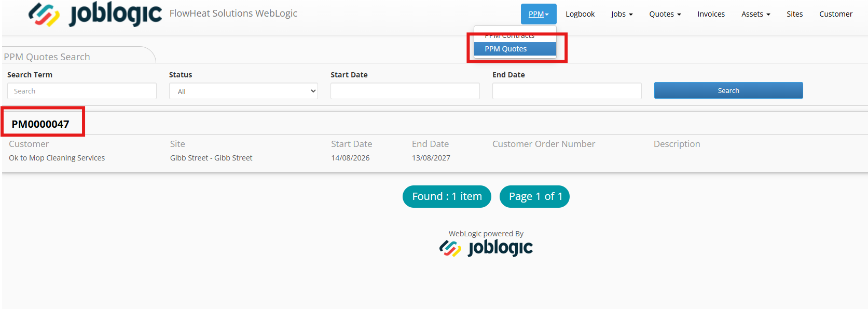Go to Invoices
The height and width of the screenshot is (309, 868).
click(711, 14)
